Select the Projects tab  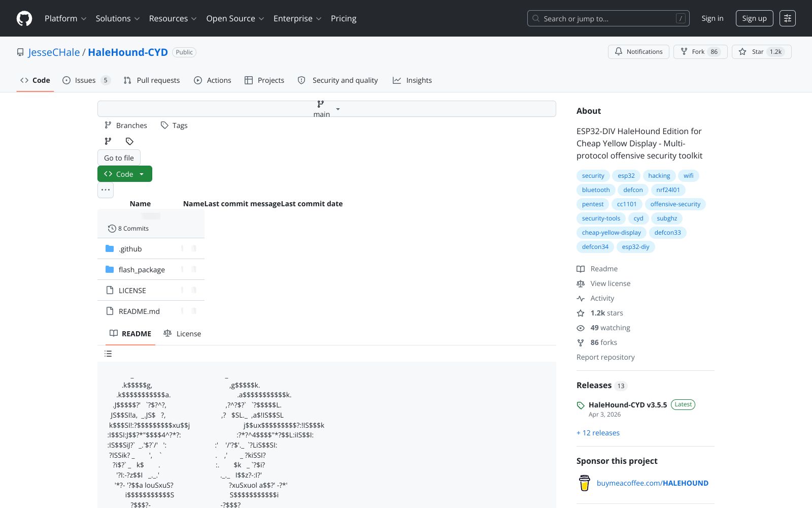tap(264, 80)
